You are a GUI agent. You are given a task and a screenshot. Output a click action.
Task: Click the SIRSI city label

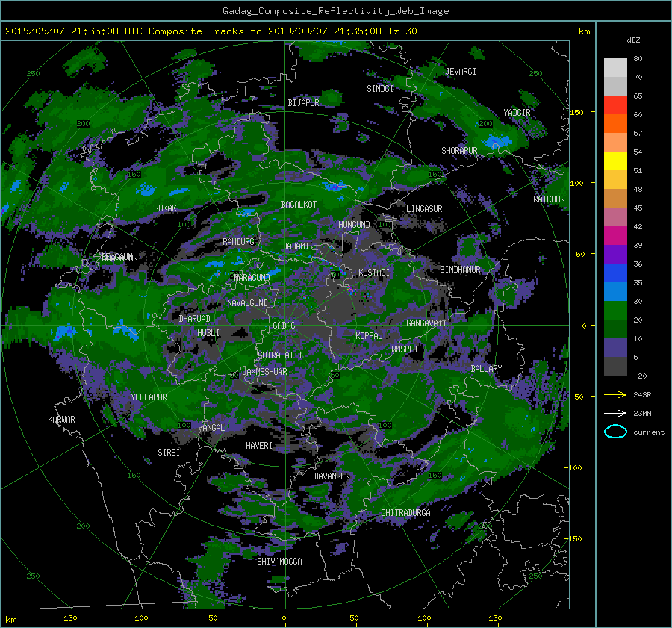tap(169, 453)
